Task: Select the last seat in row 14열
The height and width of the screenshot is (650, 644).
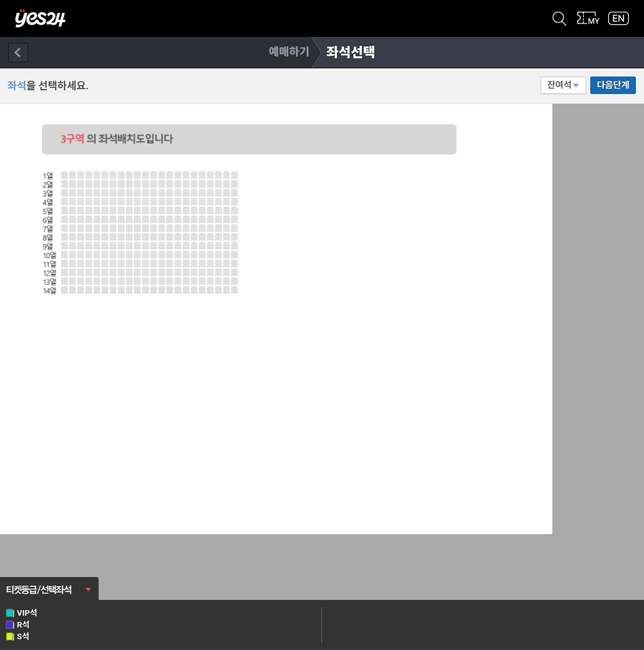Action: pos(234,290)
